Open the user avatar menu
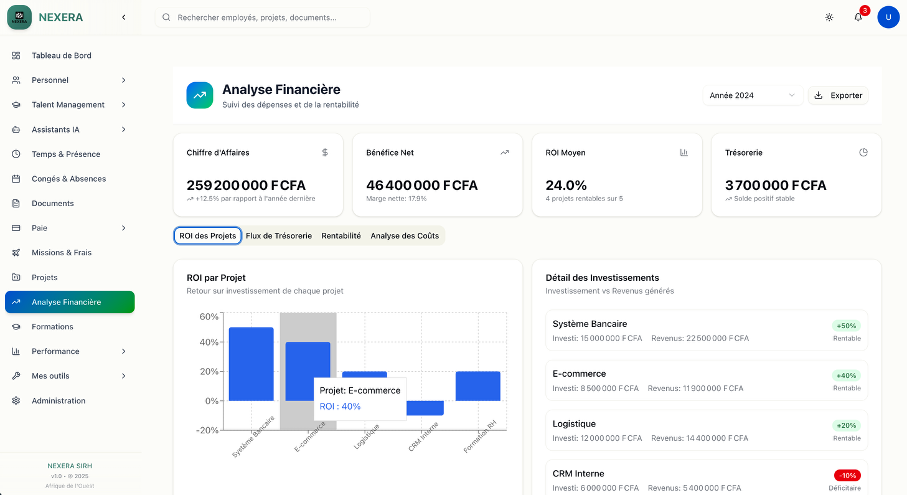908x496 pixels. point(888,17)
